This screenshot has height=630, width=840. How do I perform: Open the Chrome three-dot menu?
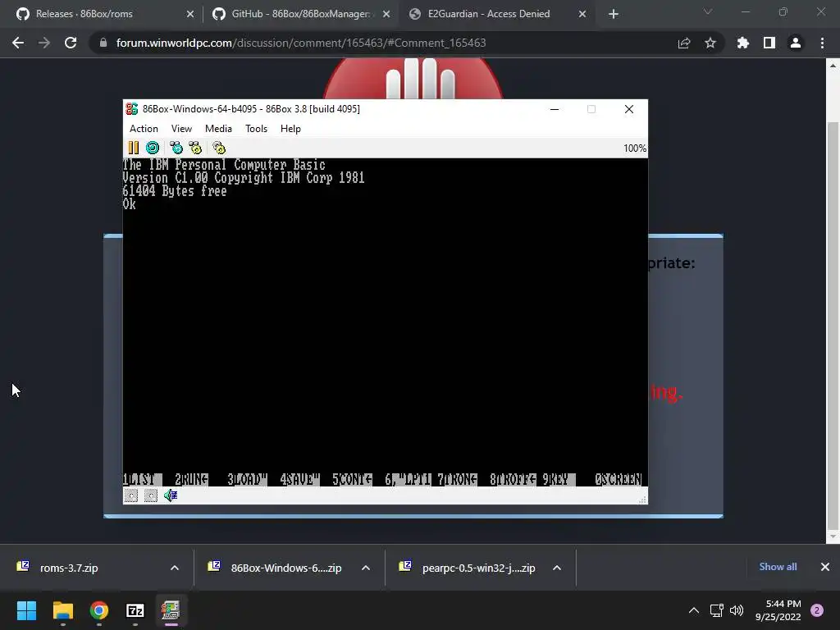822,43
